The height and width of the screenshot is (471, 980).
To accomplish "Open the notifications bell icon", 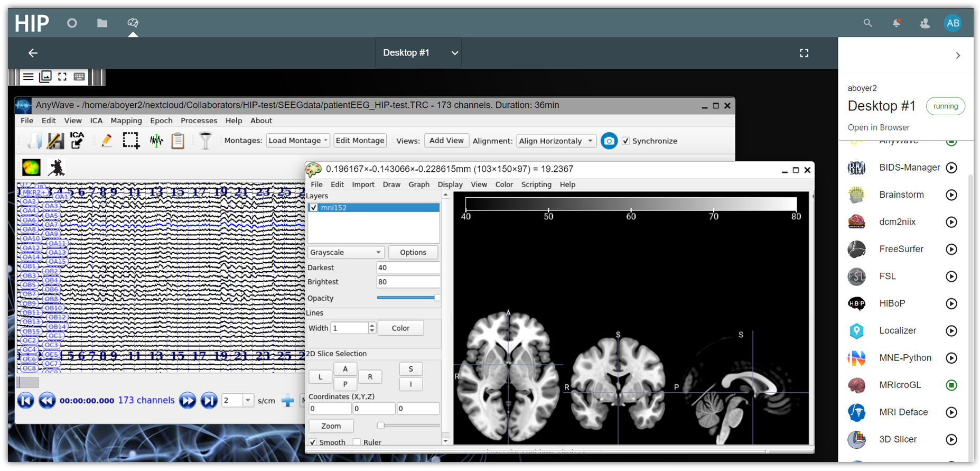I will (x=896, y=23).
